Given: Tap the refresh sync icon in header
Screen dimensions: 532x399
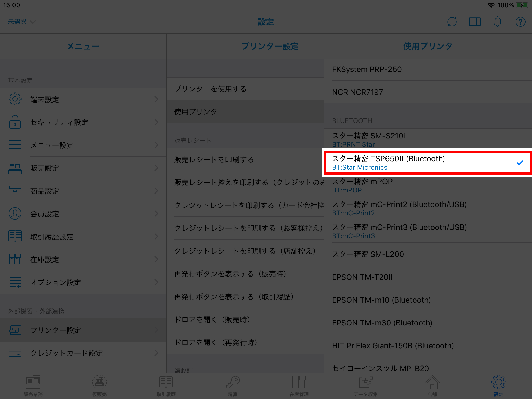Looking at the screenshot, I should click(452, 22).
